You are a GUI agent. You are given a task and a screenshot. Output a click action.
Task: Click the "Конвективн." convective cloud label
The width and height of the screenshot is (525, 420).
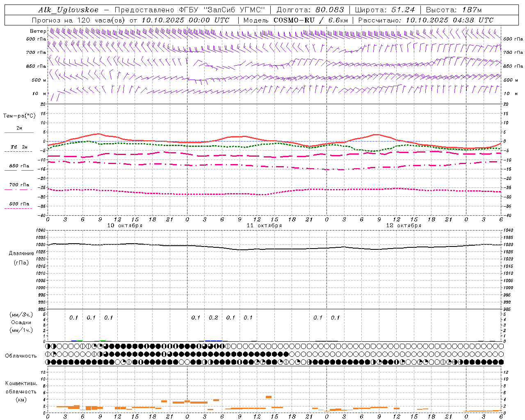tap(21, 383)
